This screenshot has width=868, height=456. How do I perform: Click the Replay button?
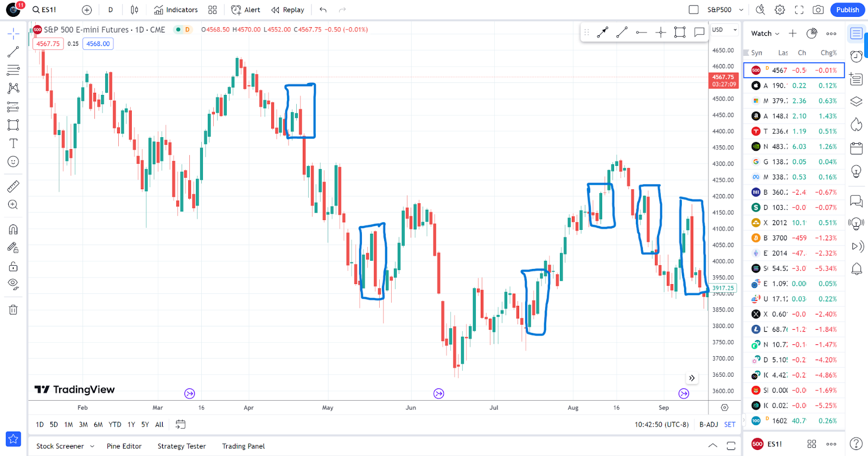288,10
